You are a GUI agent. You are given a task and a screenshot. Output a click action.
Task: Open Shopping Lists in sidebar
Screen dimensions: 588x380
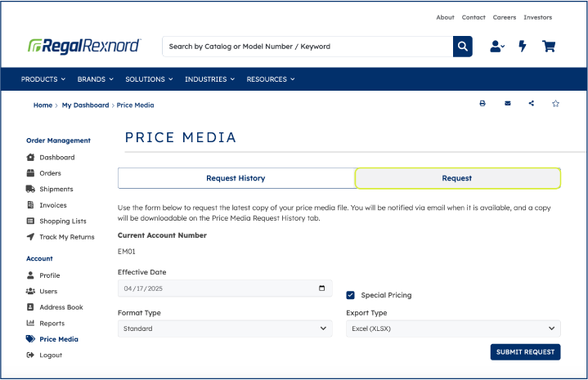(x=63, y=221)
